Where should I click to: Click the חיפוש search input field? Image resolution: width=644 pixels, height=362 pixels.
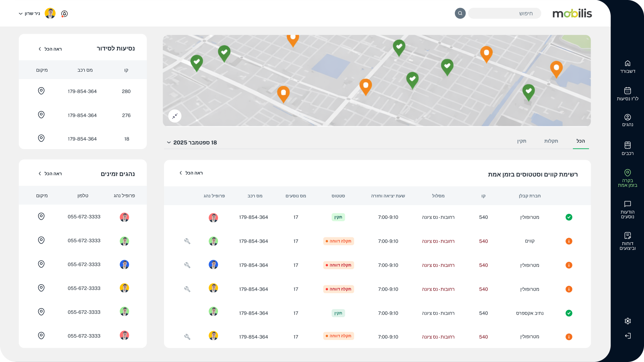click(x=504, y=13)
